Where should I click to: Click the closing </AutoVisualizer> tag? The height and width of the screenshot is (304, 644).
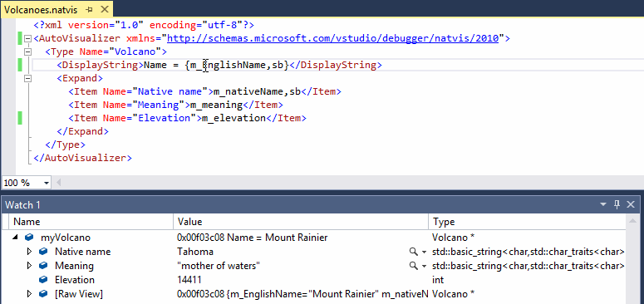click(x=82, y=158)
